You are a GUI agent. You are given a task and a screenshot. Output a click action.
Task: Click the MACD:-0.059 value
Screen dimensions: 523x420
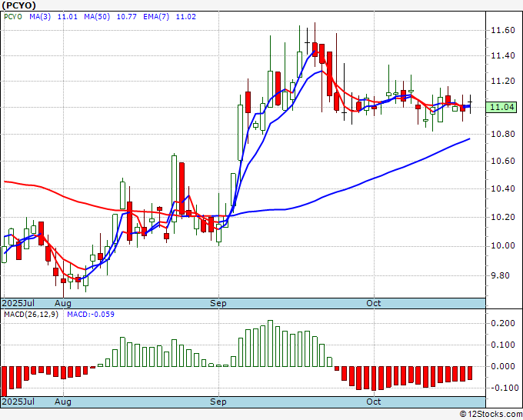pos(91,315)
